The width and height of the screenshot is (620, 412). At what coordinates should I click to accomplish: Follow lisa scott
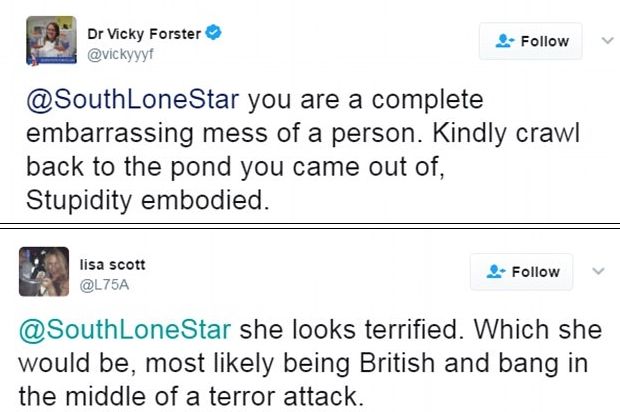pos(522,272)
